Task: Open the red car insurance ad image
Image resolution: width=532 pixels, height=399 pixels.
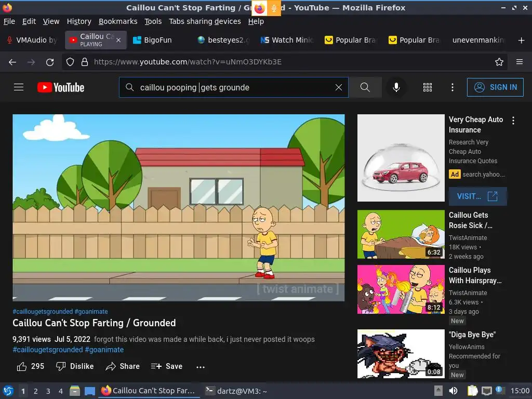Action: 401,158
